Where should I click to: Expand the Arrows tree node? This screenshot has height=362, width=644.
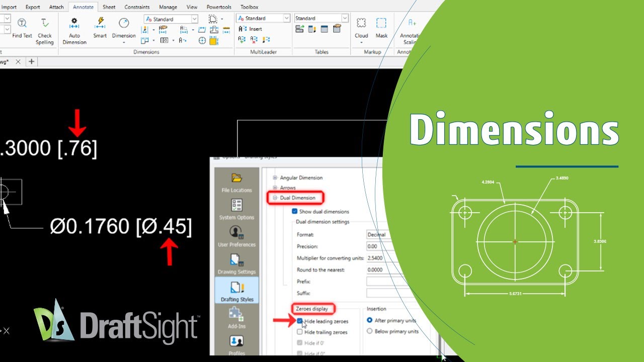pyautogui.click(x=275, y=188)
